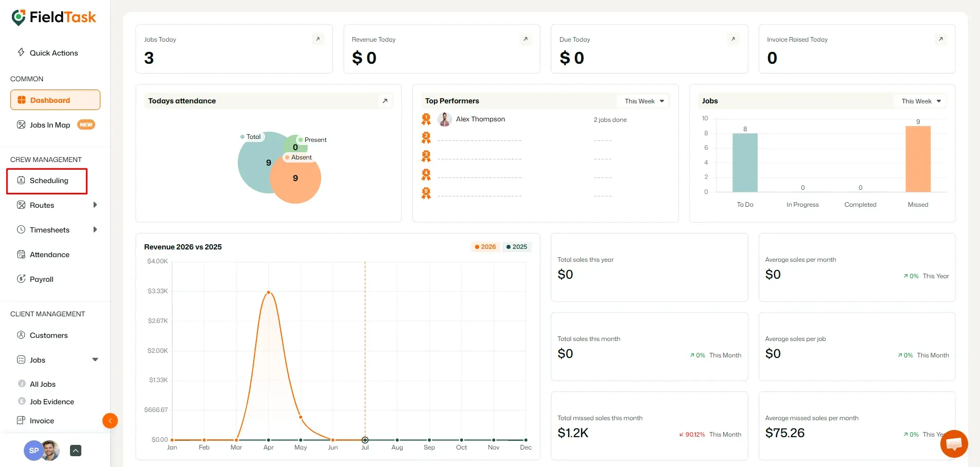Open Todays attendance details arrow

385,101
